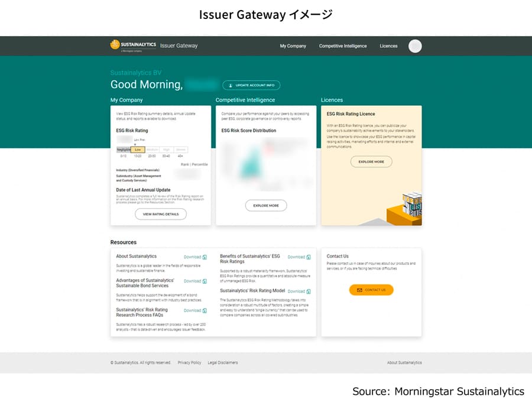Click download icon beside About Sustainalytics
This screenshot has height=408, width=532.
pyautogui.click(x=205, y=257)
